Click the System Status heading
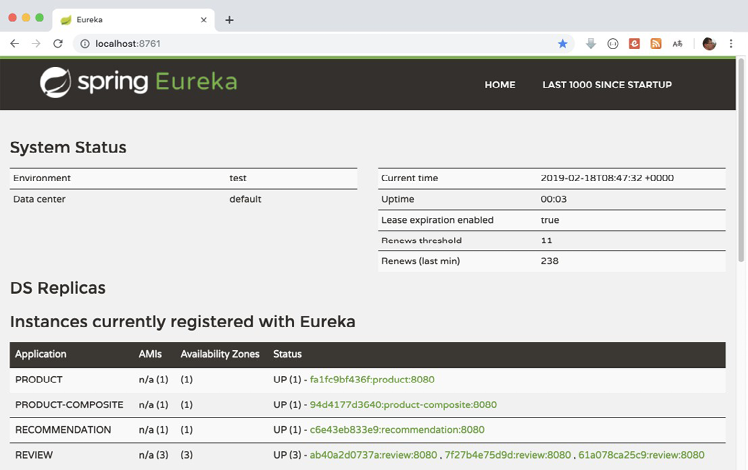 [x=68, y=147]
